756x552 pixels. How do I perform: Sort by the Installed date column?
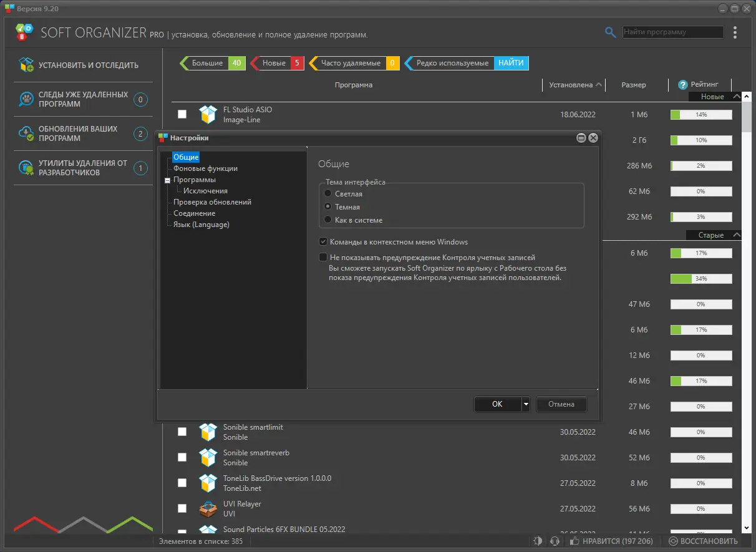[x=575, y=85]
